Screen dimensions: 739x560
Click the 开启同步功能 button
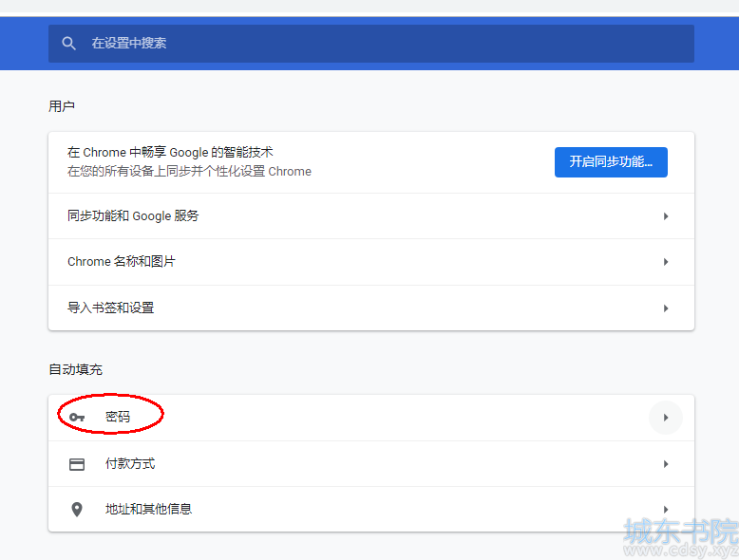click(611, 162)
